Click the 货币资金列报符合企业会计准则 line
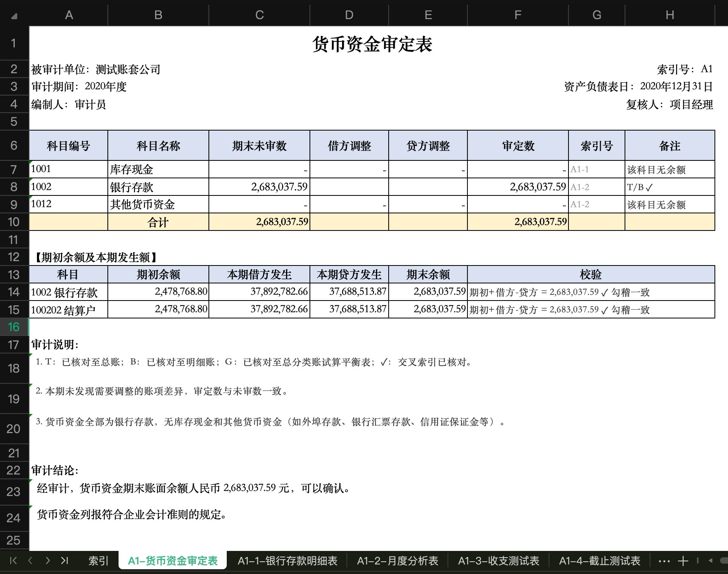Screen dimensions: 728x574 coord(132,515)
